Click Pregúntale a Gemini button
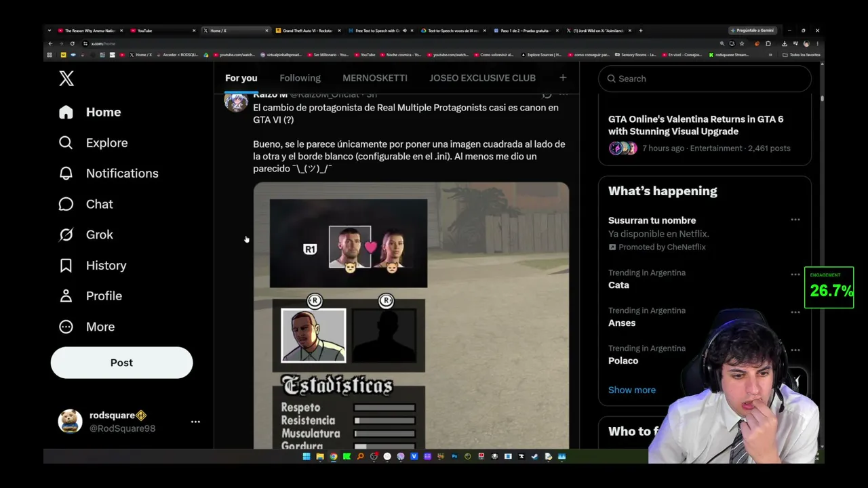The height and width of the screenshot is (488, 868). coord(752,30)
